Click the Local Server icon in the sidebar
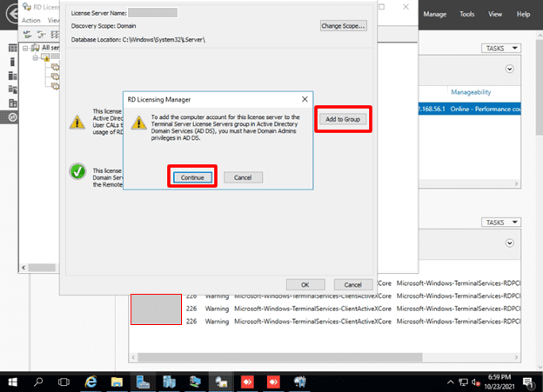 pyautogui.click(x=12, y=62)
